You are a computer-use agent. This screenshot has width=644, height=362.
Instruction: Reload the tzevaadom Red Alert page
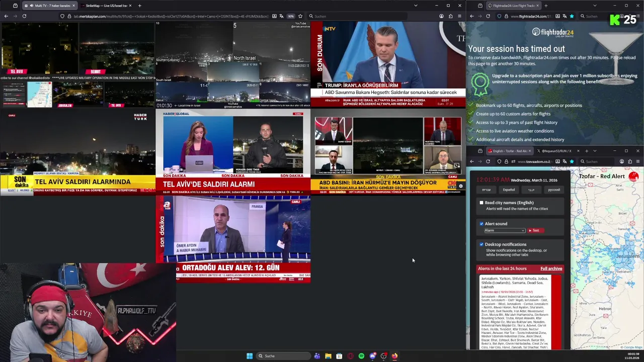coord(488,161)
